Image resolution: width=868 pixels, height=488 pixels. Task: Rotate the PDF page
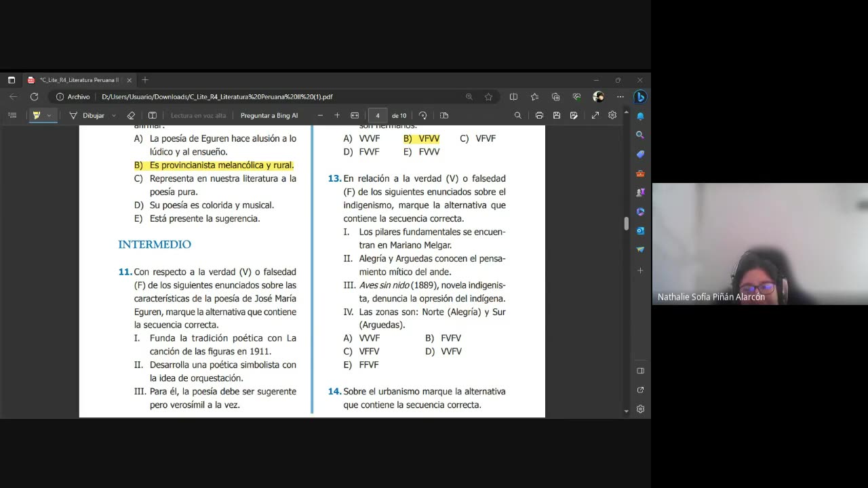point(423,115)
